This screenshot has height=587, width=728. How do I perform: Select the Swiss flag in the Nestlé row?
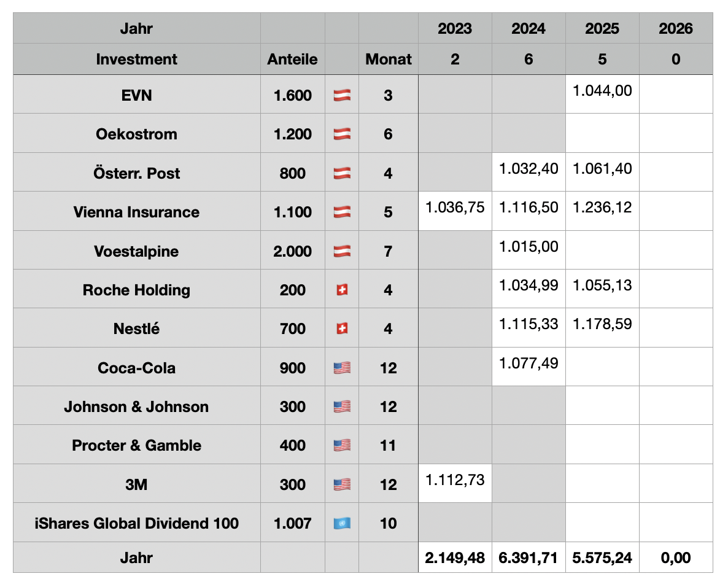[342, 328]
